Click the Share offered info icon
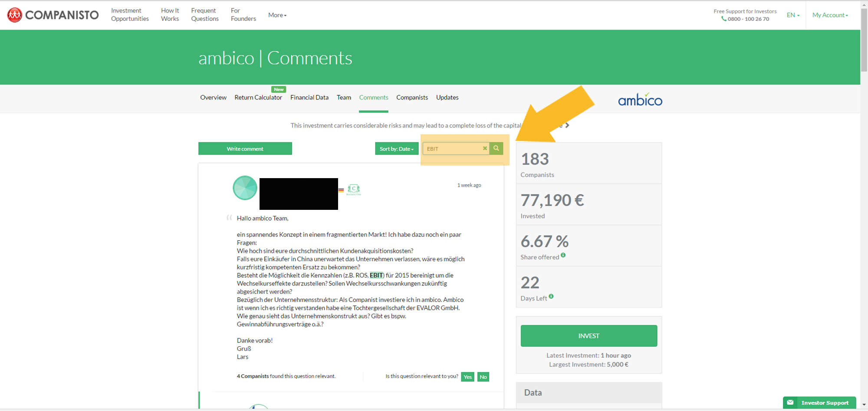The image size is (868, 411). point(563,255)
